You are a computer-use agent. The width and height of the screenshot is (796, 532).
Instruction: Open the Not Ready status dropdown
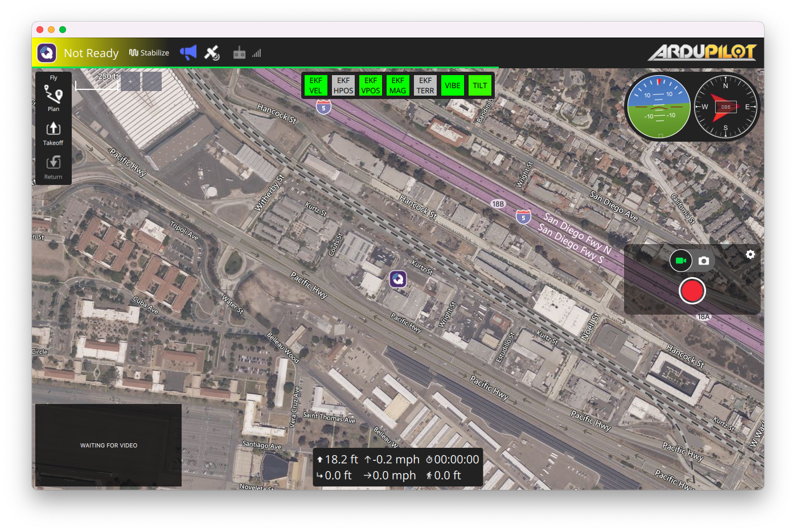91,52
